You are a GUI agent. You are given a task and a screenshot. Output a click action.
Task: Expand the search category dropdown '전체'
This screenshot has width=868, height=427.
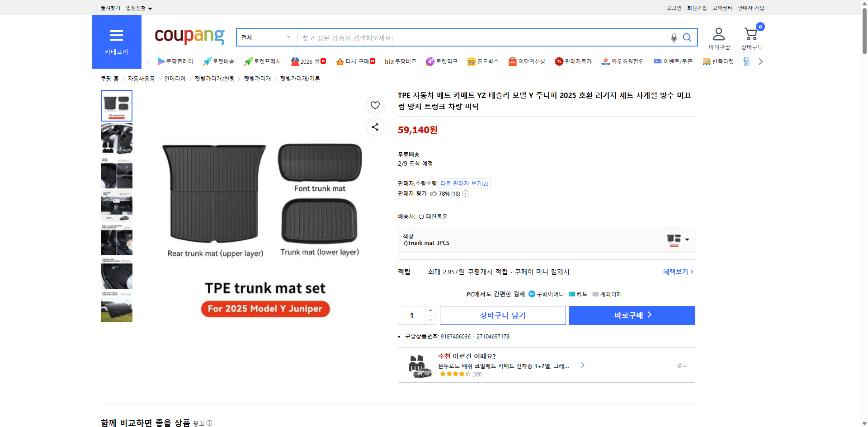pos(266,38)
